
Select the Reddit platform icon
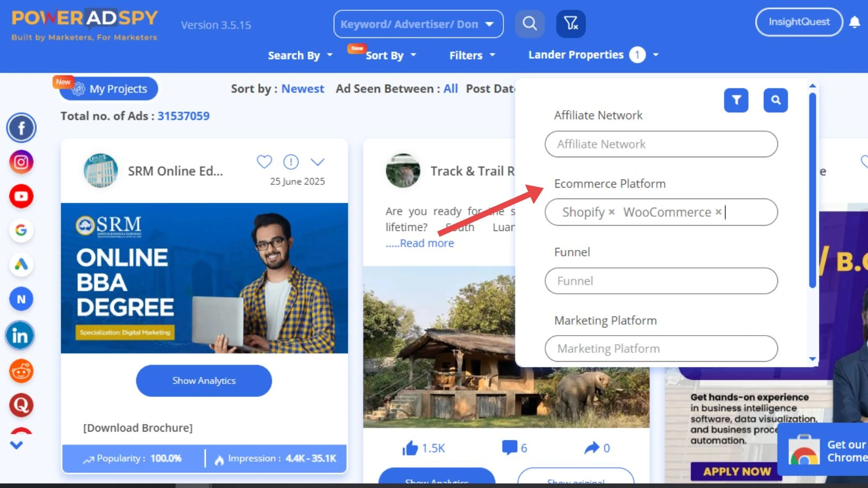[x=21, y=371]
